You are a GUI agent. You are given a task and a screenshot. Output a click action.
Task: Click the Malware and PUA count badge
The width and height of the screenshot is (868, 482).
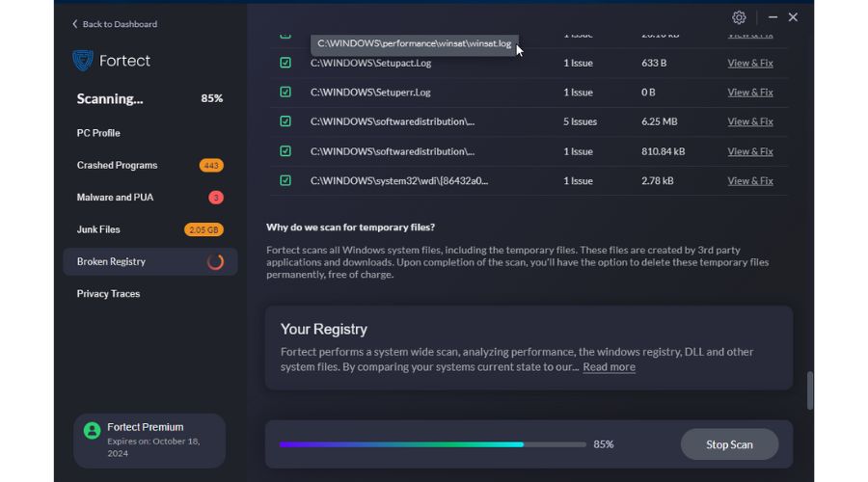tap(216, 198)
